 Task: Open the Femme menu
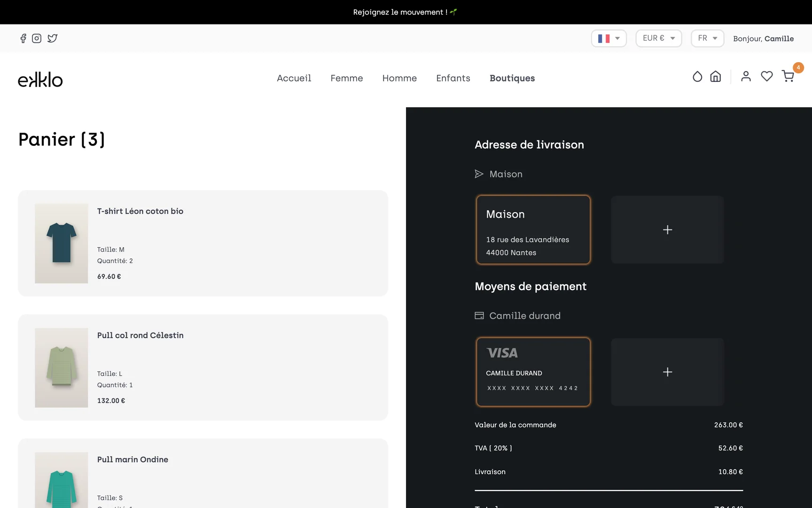(x=346, y=78)
